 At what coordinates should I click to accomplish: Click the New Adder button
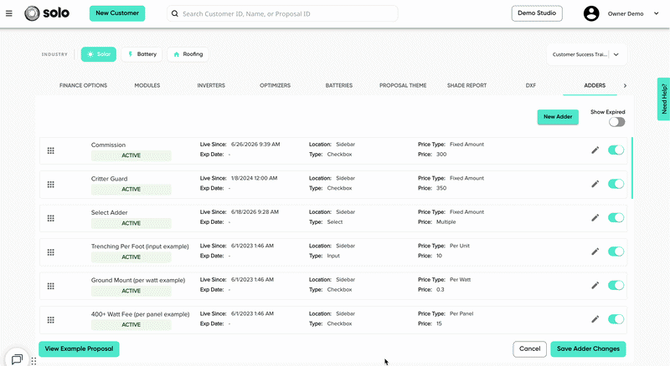click(558, 117)
